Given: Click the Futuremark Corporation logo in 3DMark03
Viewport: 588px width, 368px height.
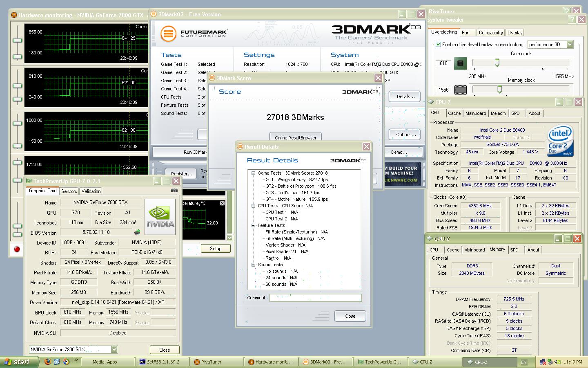Looking at the screenshot, I should coord(194,34).
